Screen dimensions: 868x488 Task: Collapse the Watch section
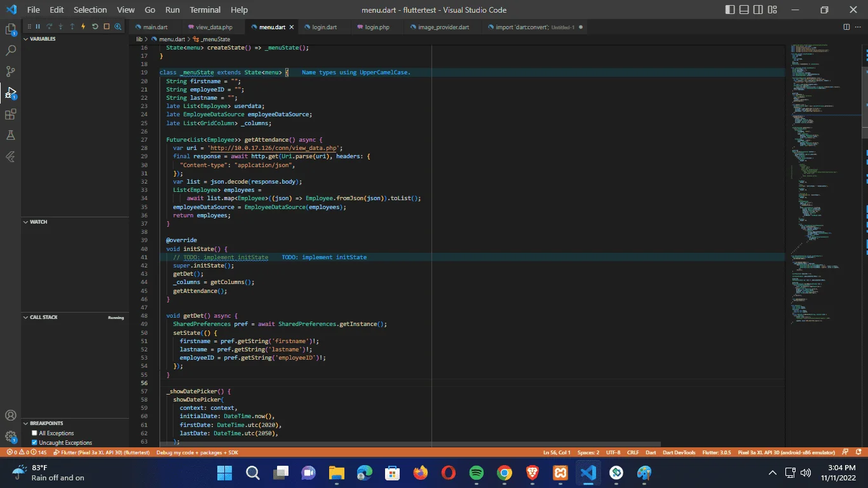click(x=74, y=222)
